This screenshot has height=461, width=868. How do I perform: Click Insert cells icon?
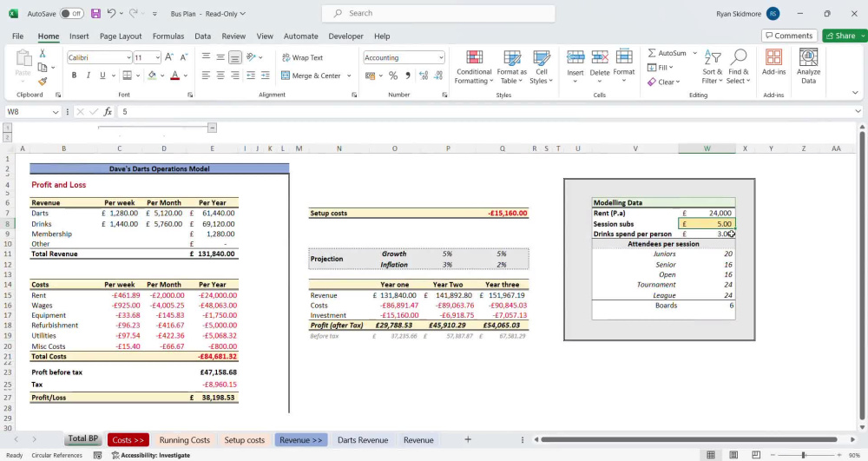pyautogui.click(x=575, y=67)
